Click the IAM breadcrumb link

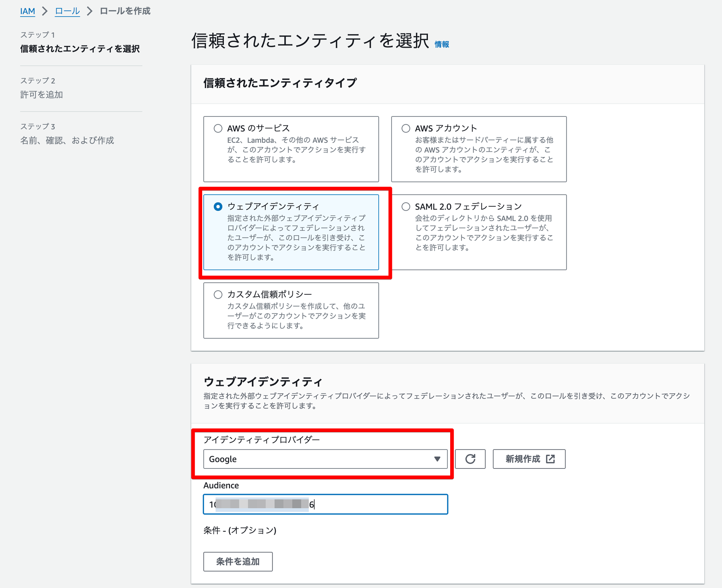27,11
